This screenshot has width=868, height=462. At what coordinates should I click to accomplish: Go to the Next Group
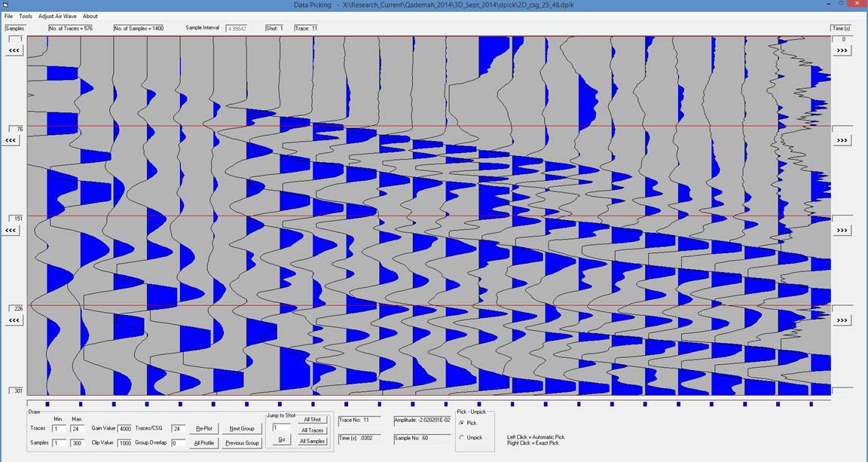(242, 428)
